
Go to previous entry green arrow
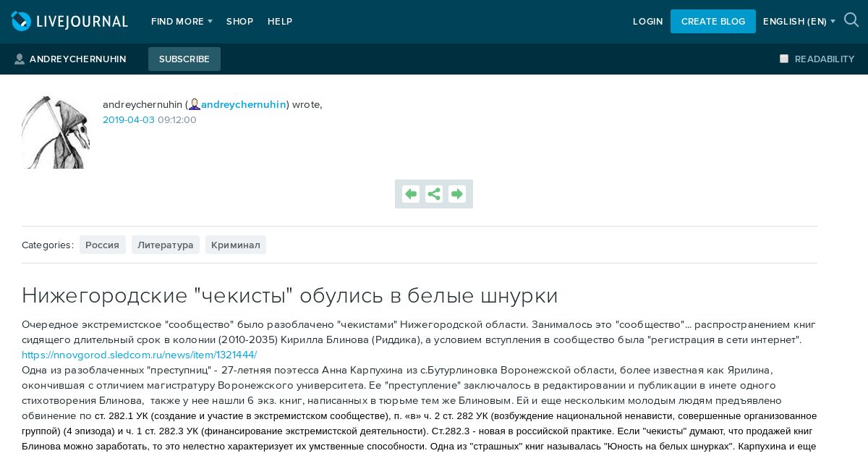411,194
